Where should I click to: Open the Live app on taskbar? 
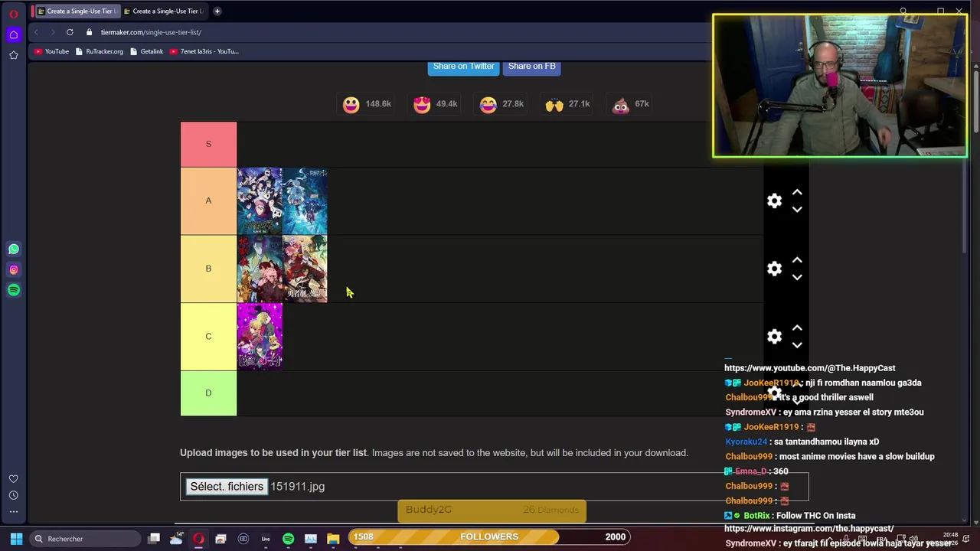266,539
